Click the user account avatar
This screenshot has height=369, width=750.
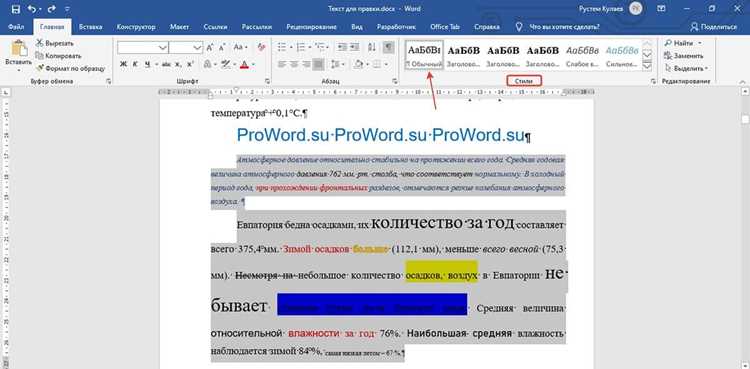635,8
